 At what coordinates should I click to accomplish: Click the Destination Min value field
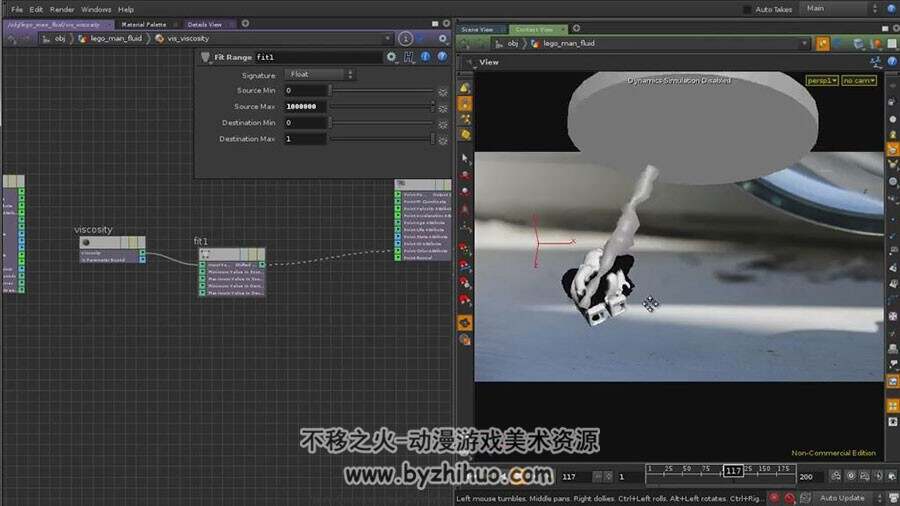pyautogui.click(x=305, y=123)
